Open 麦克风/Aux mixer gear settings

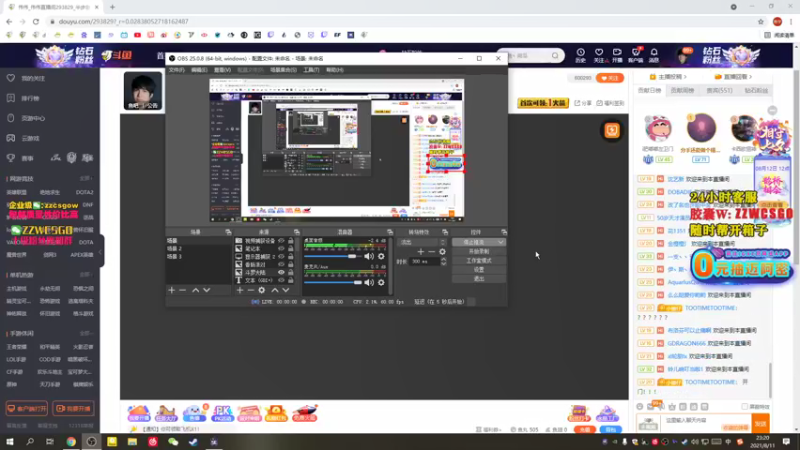(x=381, y=282)
